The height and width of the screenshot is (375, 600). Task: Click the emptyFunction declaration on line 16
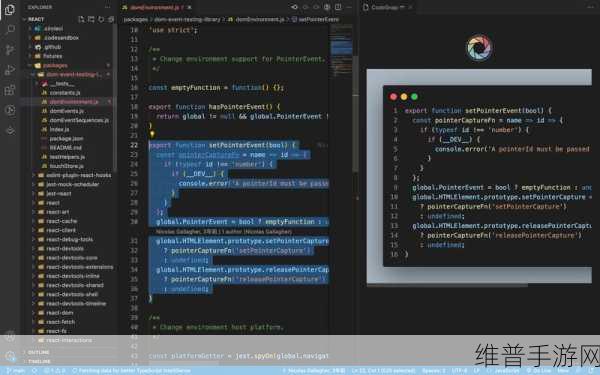click(195, 88)
